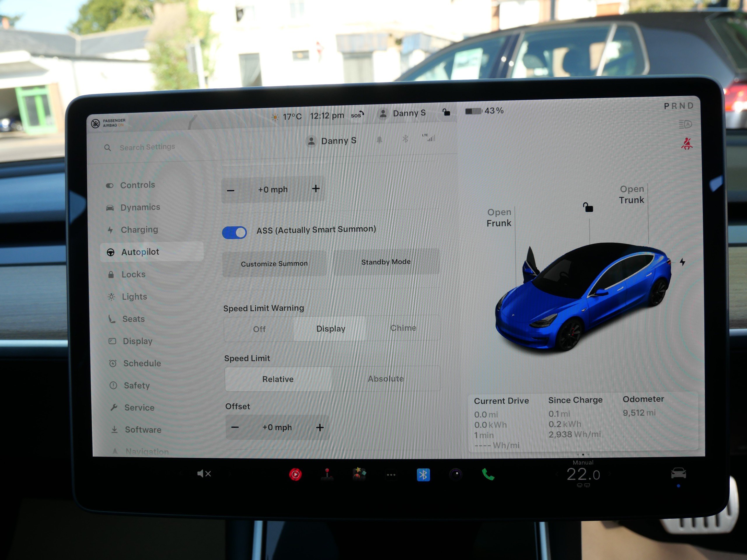Tap the muted volume speaker icon
Image resolution: width=747 pixels, height=560 pixels.
pyautogui.click(x=204, y=474)
